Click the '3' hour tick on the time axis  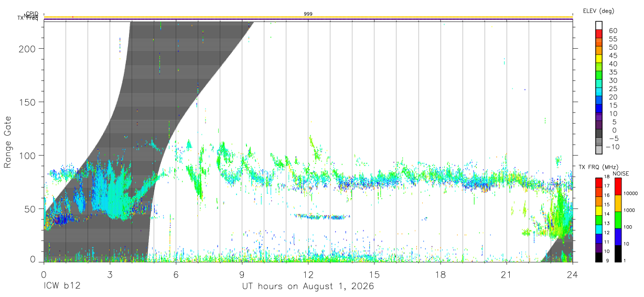coord(110,274)
